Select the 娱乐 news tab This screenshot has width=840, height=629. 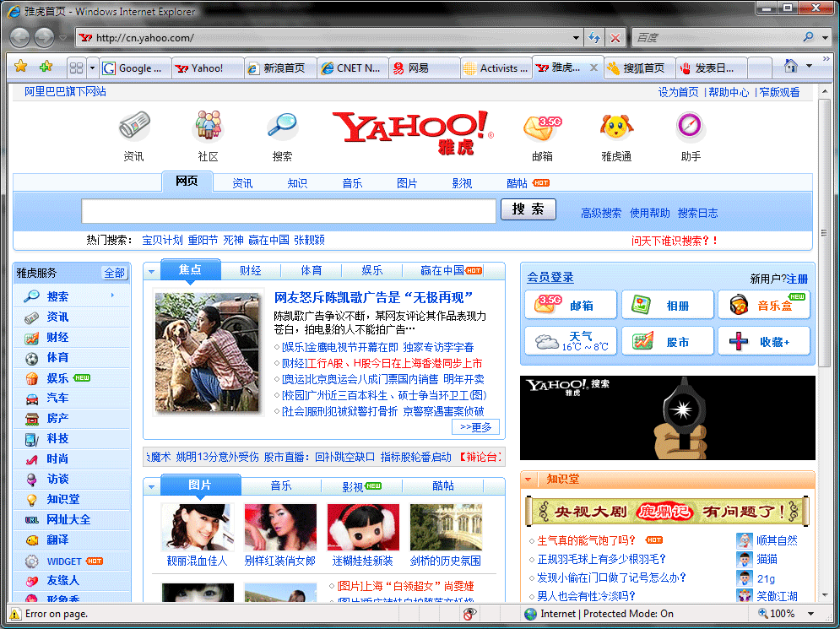click(371, 270)
